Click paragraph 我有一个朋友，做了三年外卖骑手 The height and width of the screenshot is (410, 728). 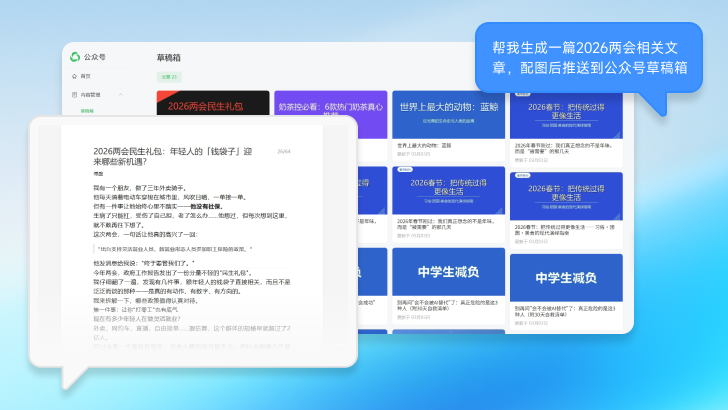[140, 188]
